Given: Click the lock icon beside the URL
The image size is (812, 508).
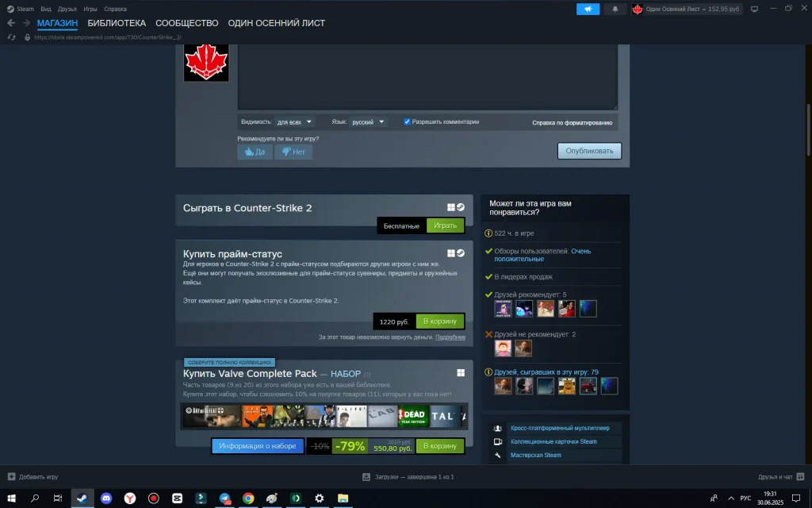Looking at the screenshot, I should 28,37.
